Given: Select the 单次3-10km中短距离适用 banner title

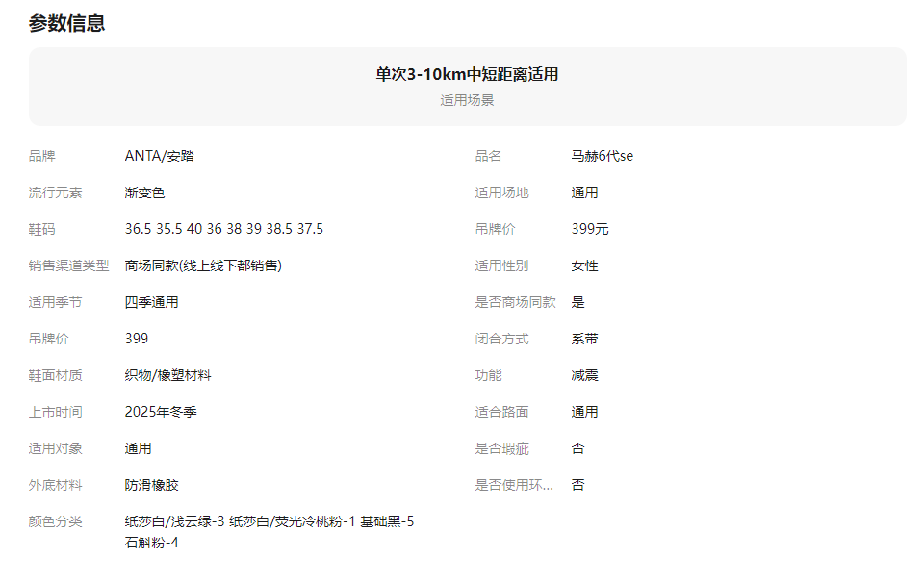Looking at the screenshot, I should (x=467, y=75).
